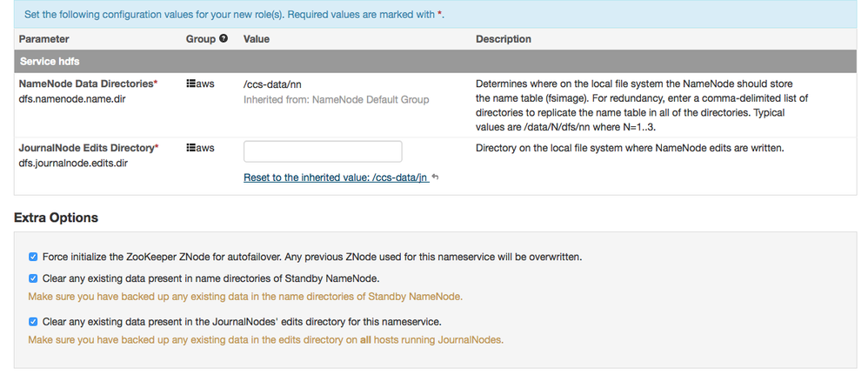Focus the JournalNode Edits Directory input field
This screenshot has height=375, width=868.
pyautogui.click(x=323, y=151)
